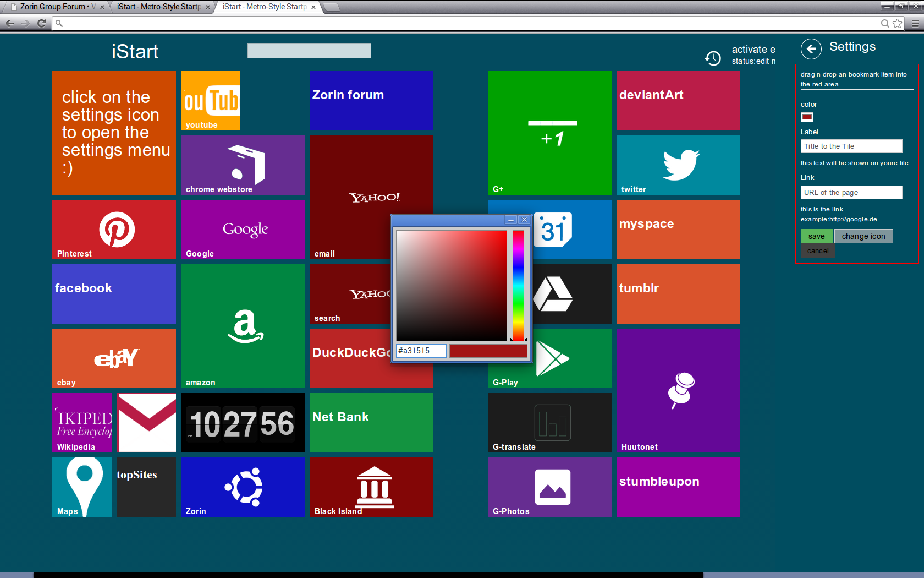Launch the Zorin logo tile
Image resolution: width=924 pixels, height=578 pixels.
243,487
